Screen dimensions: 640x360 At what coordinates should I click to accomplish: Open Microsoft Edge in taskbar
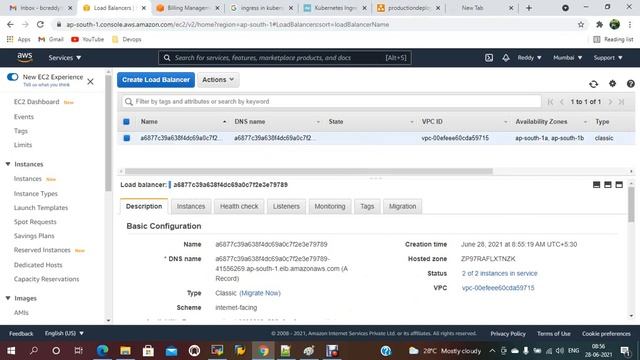pyautogui.click(x=102, y=350)
